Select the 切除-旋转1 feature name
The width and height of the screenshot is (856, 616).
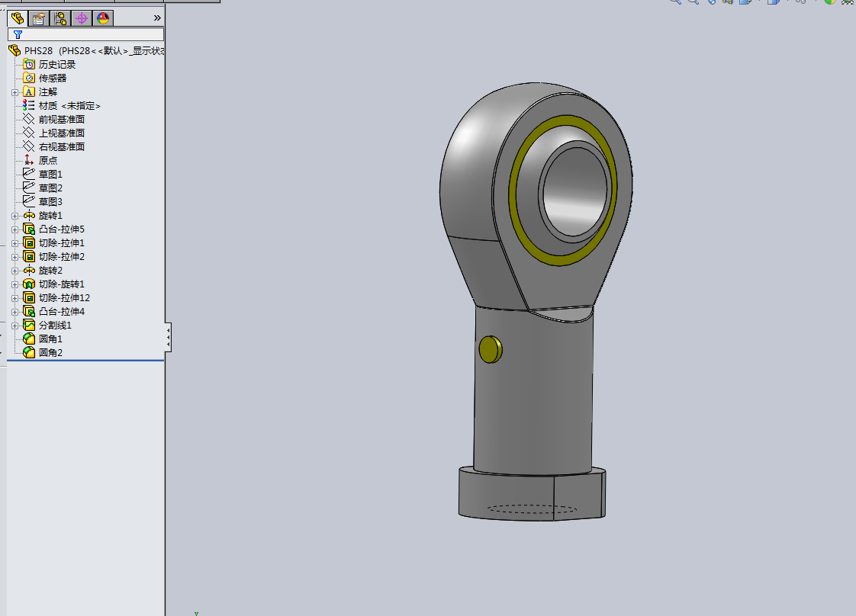tap(62, 284)
